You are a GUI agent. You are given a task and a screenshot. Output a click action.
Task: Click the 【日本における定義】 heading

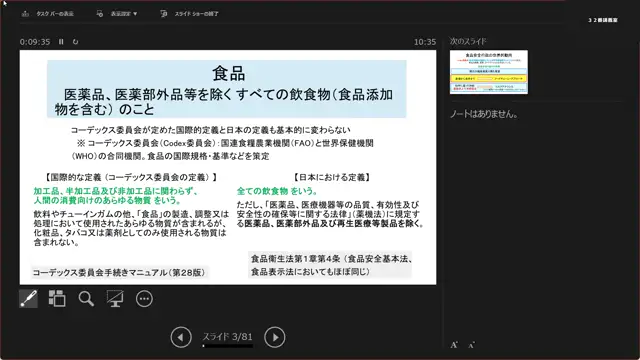click(332, 177)
